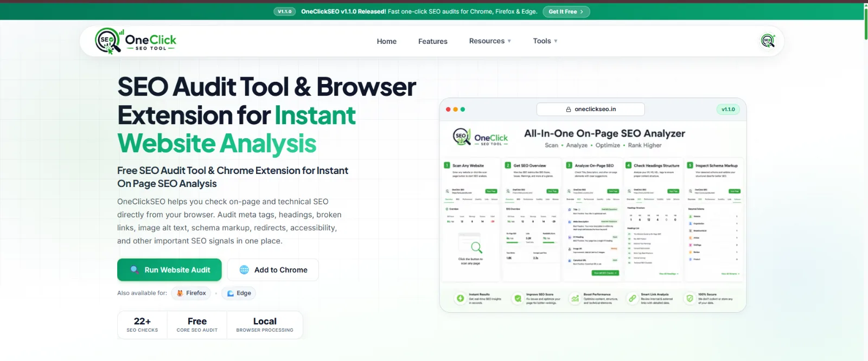The image size is (868, 361).
Task: Click the oneclickseo.in address bar in mockup
Action: click(591, 109)
